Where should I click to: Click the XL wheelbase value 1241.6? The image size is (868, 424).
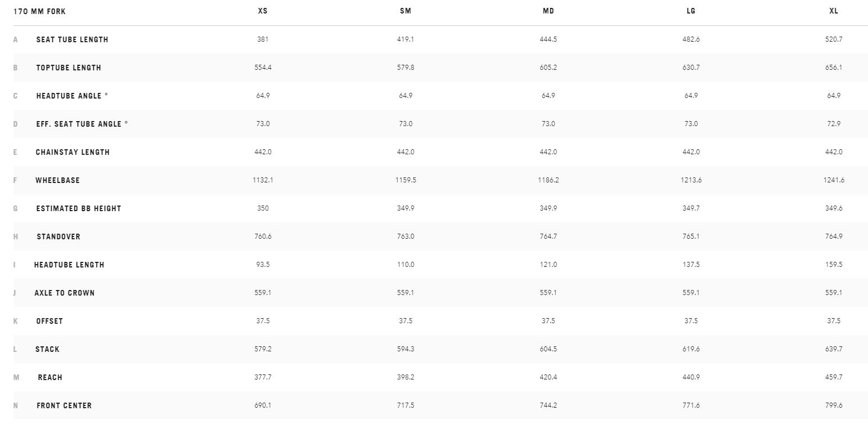coord(834,180)
